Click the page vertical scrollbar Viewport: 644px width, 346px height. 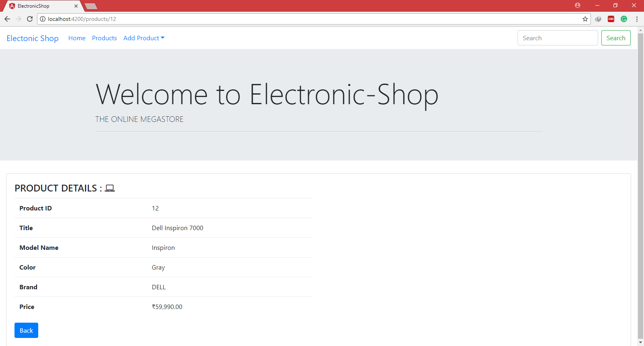coord(641,185)
